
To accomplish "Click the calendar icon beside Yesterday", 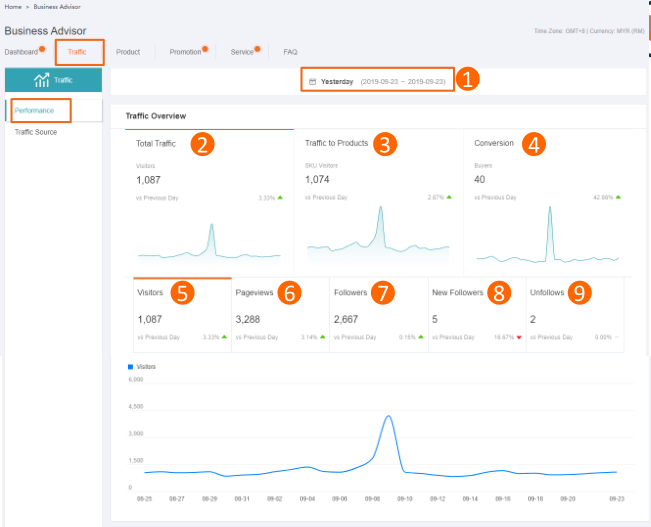I will click(x=313, y=81).
